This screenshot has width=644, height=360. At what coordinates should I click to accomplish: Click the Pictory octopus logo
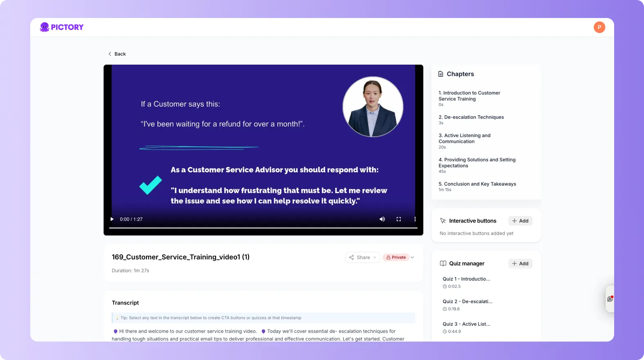point(62,27)
